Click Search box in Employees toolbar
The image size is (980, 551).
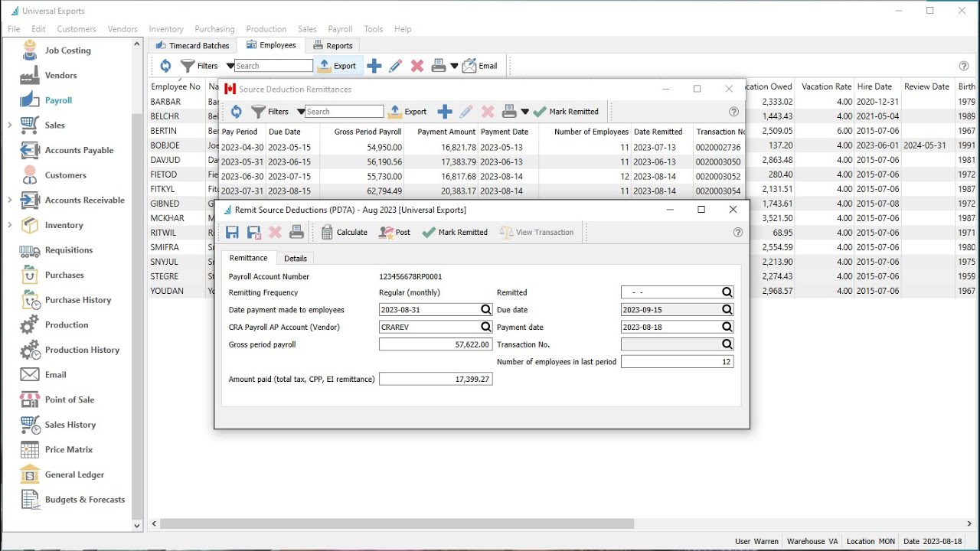tap(273, 66)
